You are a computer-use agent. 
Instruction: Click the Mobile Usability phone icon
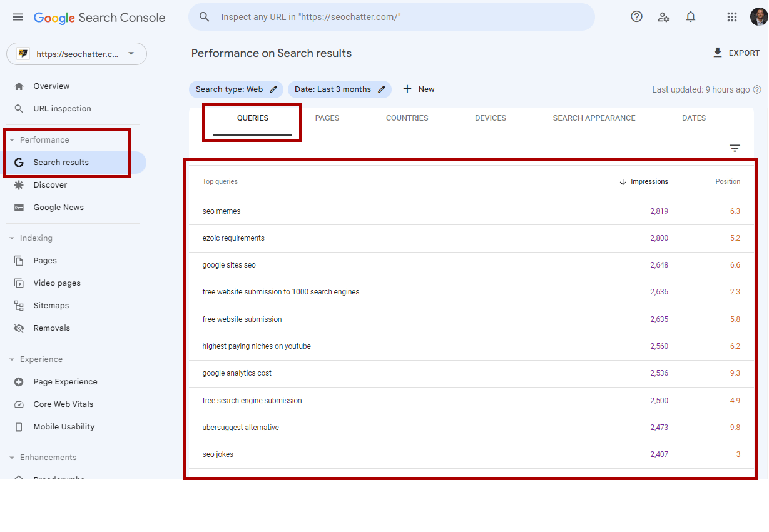pyautogui.click(x=19, y=427)
